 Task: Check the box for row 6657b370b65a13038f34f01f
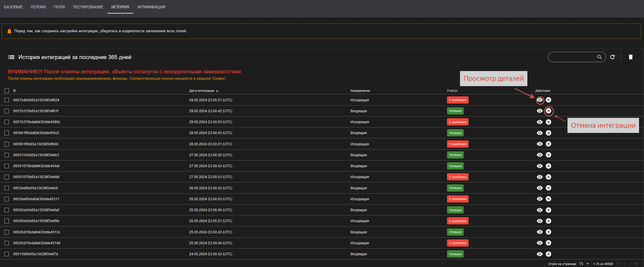(x=7, y=111)
